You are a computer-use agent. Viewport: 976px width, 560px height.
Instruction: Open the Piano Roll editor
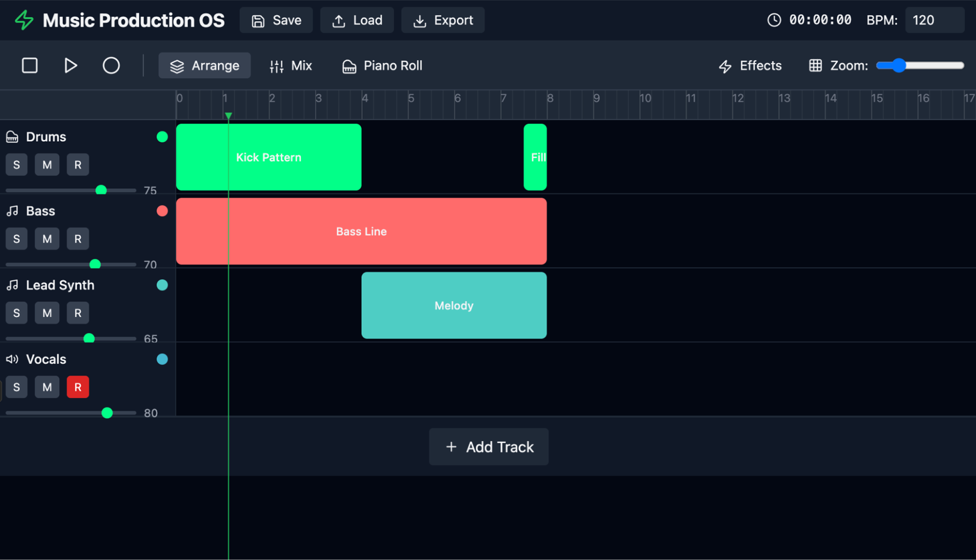pyautogui.click(x=349, y=65)
